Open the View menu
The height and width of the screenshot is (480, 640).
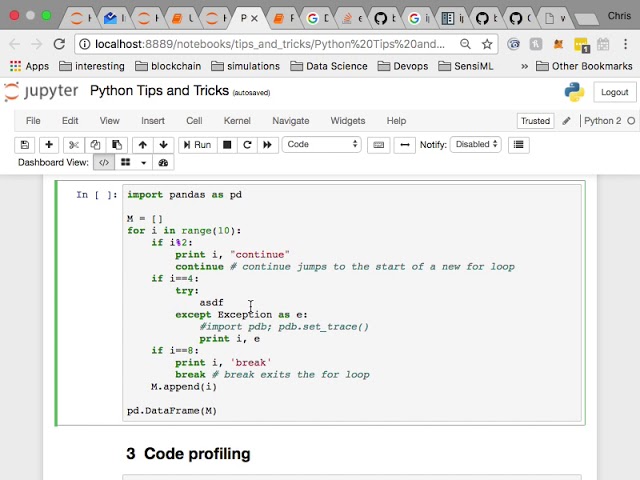click(109, 121)
